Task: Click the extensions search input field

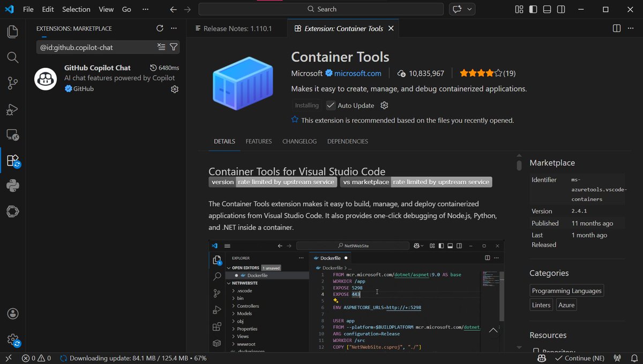Action: coord(96,47)
